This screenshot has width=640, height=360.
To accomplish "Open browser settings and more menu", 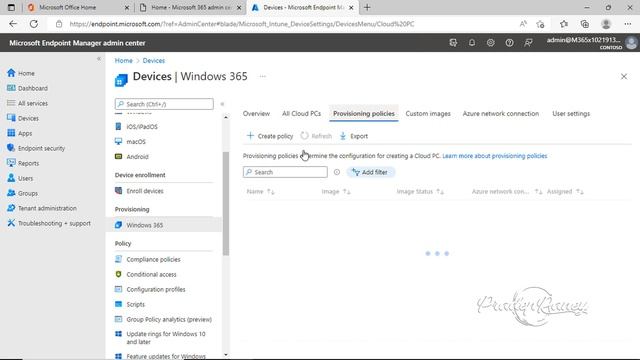I will tap(628, 24).
